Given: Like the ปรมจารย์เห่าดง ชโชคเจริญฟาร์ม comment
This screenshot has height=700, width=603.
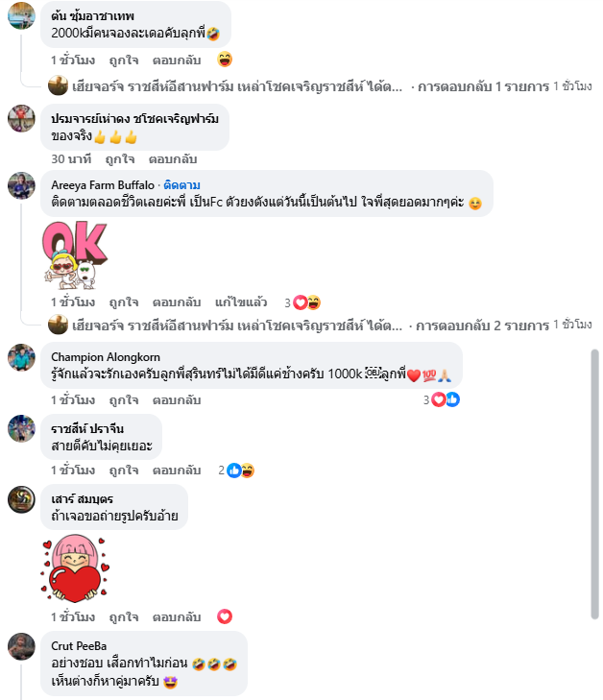Looking at the screenshot, I should 120,159.
